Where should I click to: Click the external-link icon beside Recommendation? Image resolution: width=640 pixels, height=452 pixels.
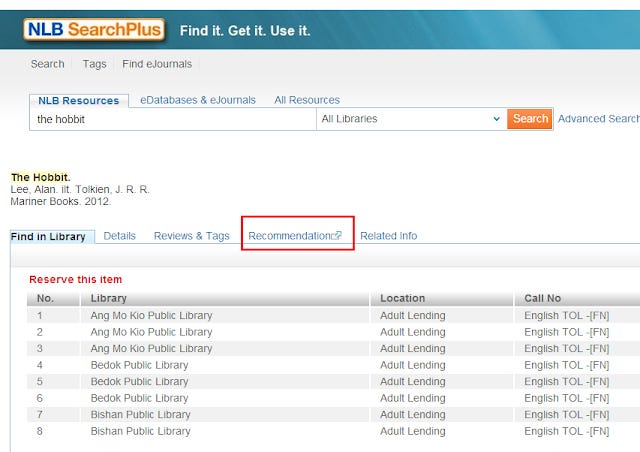[338, 235]
